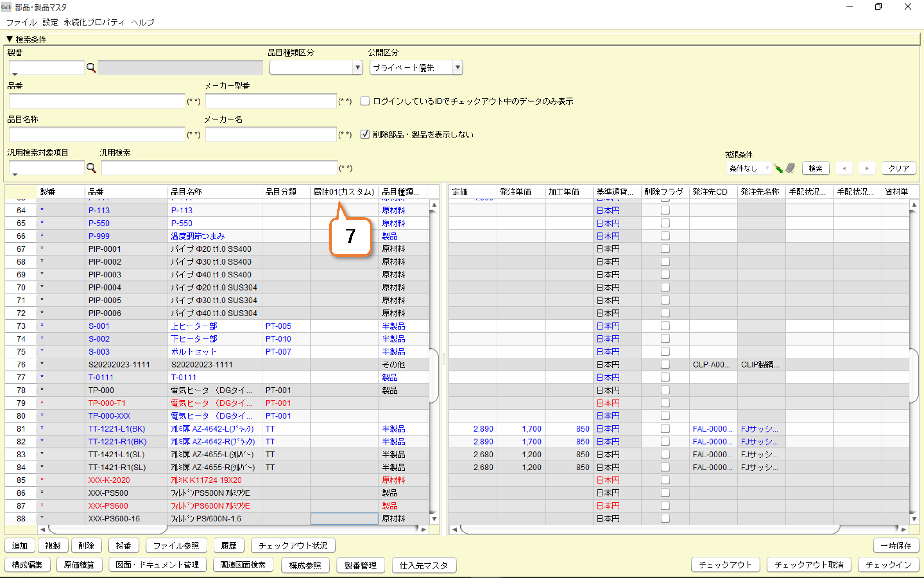Open the 公開区分 プライベート優先 dropdown

457,68
